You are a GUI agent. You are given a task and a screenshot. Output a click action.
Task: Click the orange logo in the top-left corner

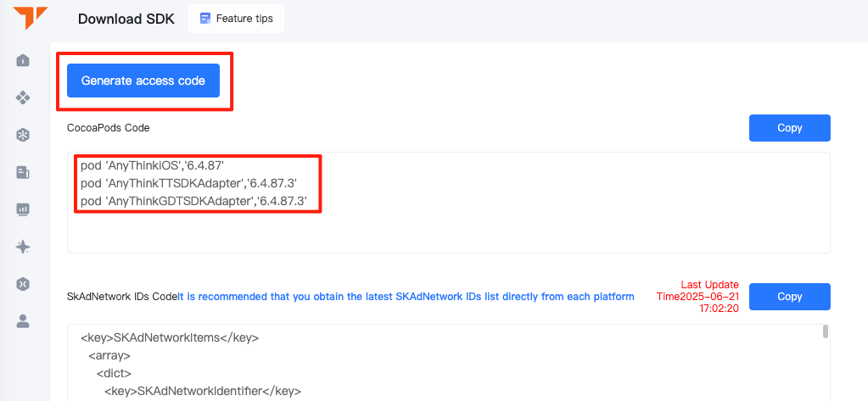31,19
